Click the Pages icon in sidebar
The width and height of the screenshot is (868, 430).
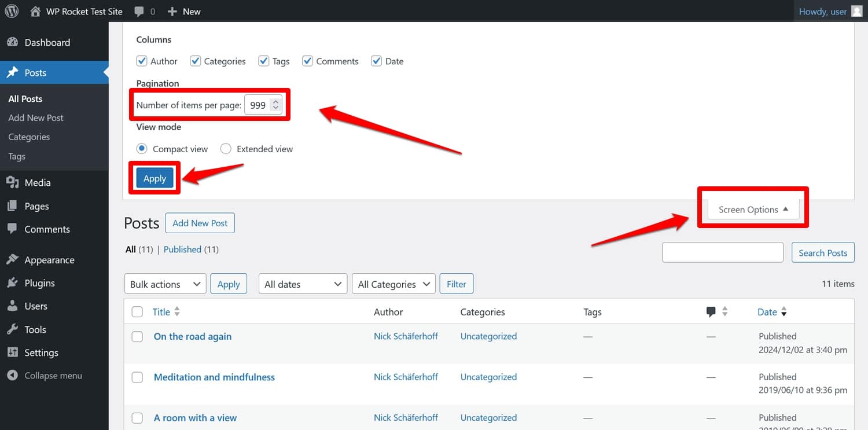pyautogui.click(x=12, y=206)
